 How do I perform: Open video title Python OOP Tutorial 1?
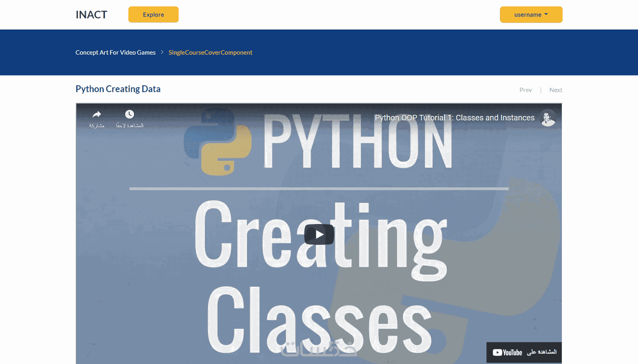[x=454, y=118]
